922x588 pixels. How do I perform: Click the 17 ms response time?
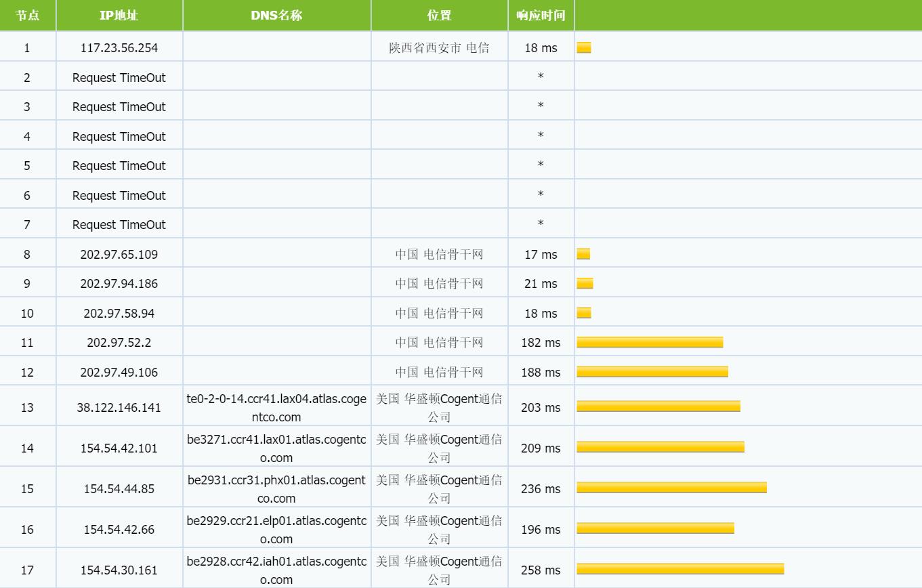click(541, 255)
